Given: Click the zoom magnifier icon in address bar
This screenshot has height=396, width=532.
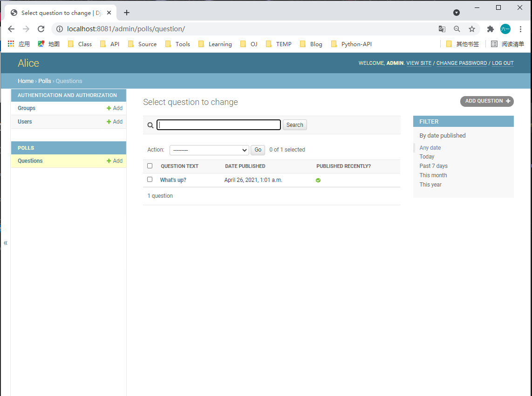Looking at the screenshot, I should (x=457, y=29).
